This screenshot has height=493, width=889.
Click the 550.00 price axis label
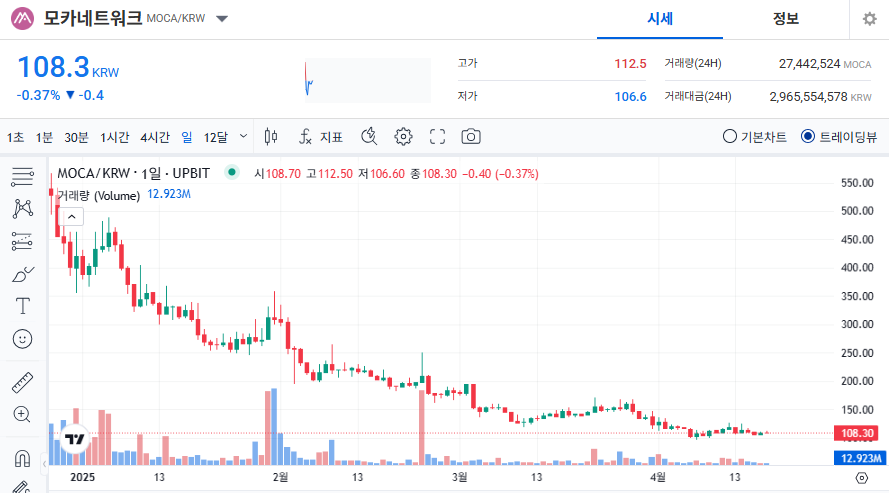pyautogui.click(x=857, y=182)
